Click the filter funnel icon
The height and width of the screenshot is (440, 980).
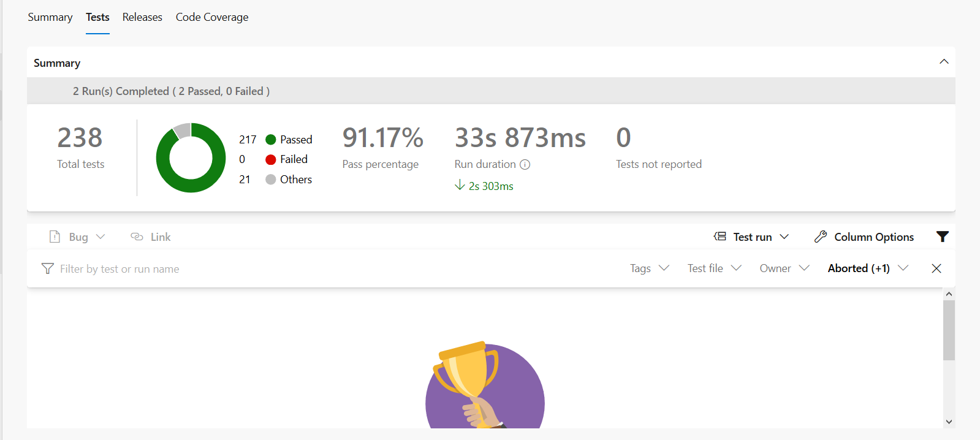[942, 237]
